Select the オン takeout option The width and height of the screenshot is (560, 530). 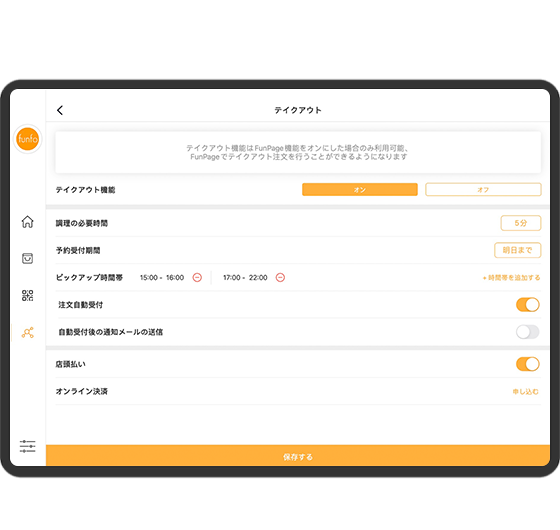coord(360,190)
